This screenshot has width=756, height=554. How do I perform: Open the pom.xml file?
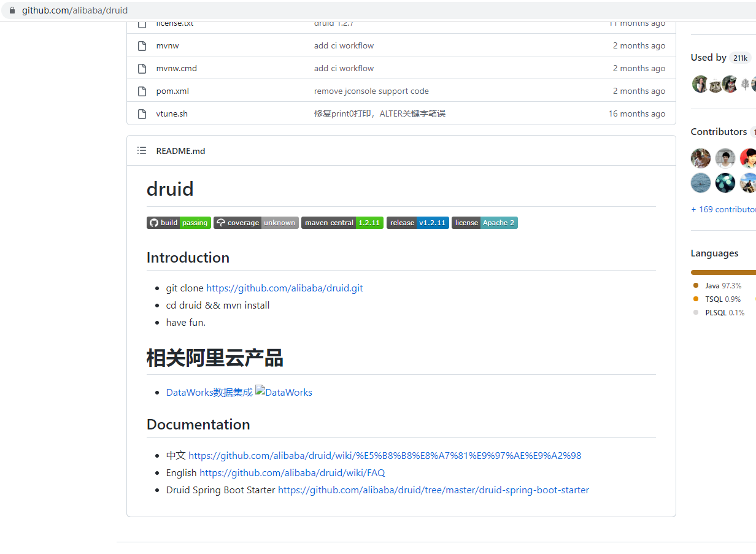172,91
